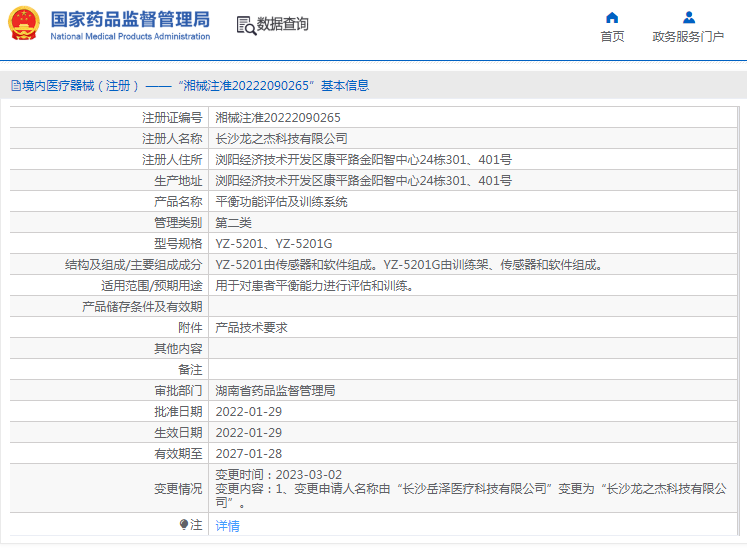
Task: Click 国家药品监督管理局 title
Action: tap(130, 20)
